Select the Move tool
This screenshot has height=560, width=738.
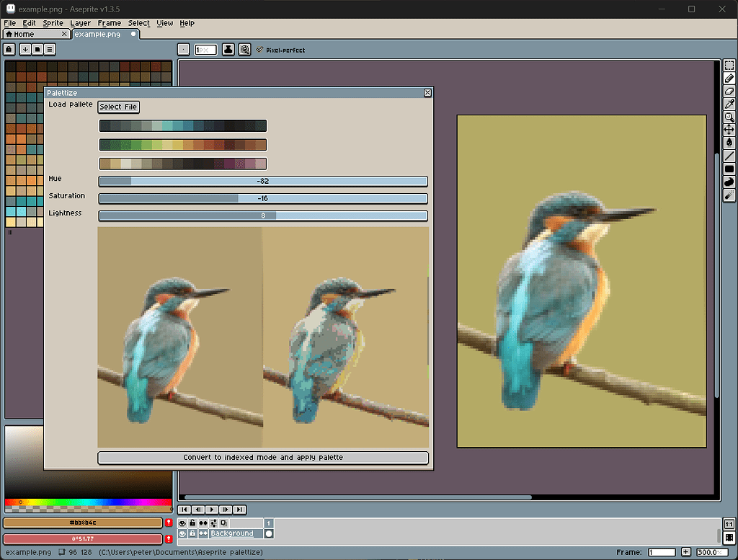729,130
